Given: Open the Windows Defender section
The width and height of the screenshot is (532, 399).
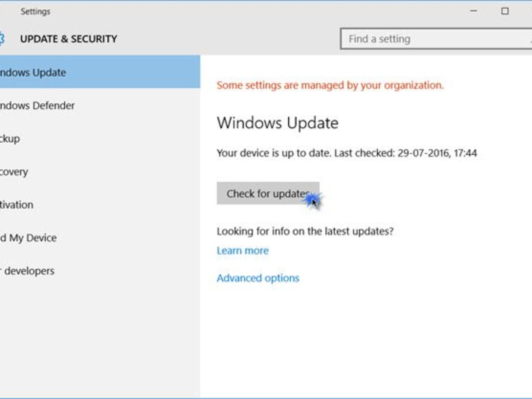Looking at the screenshot, I should pyautogui.click(x=38, y=106).
